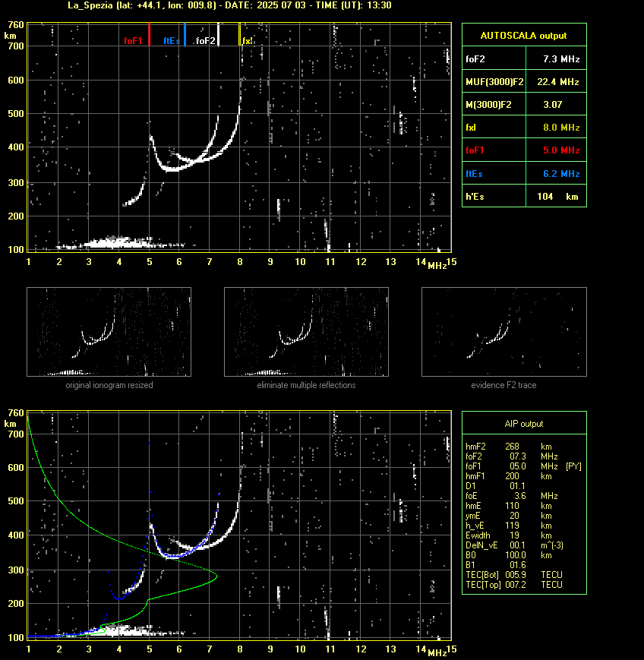This screenshot has width=644, height=660.
Task: Click the h'Es value 104 km
Action: pos(557,197)
